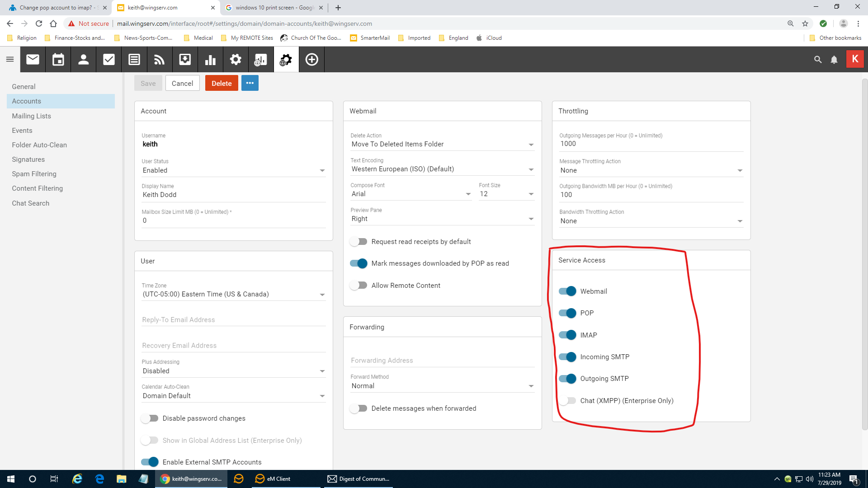This screenshot has height=488, width=868.
Task: Open the Reports bar chart icon
Action: [x=210, y=59]
